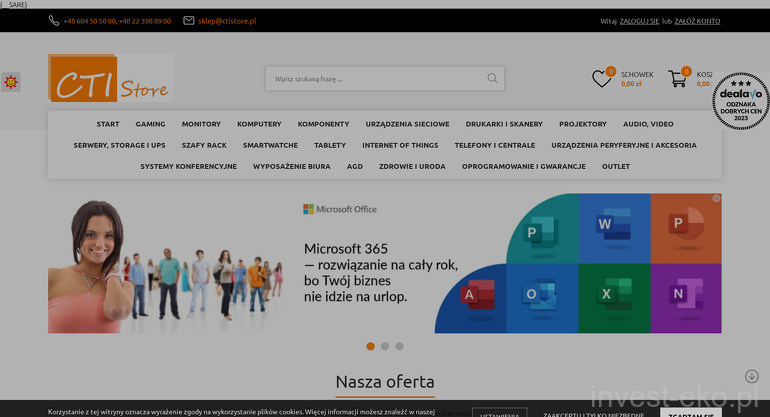Click the USTAWIENIA cookie settings button
This screenshot has height=417, width=770.
point(499,414)
